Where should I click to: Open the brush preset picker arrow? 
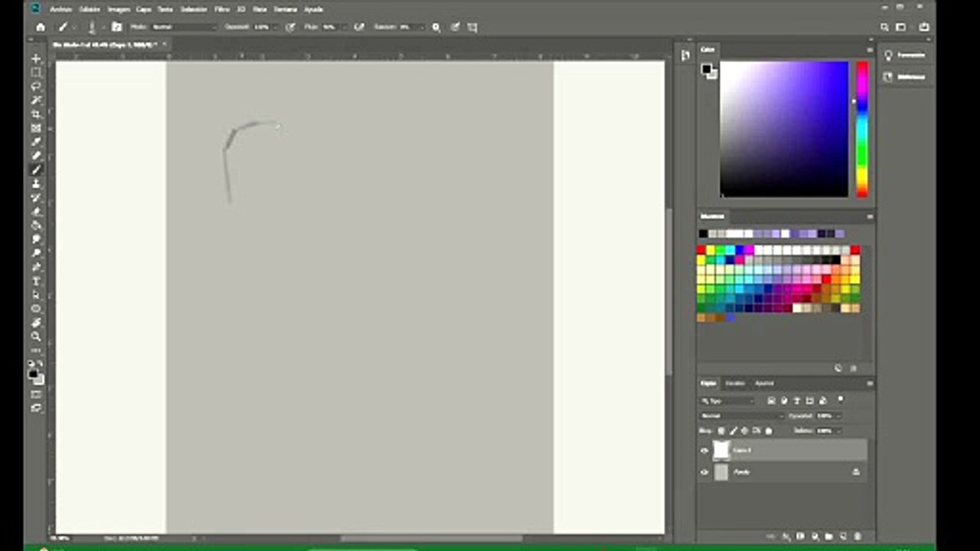pos(103,27)
